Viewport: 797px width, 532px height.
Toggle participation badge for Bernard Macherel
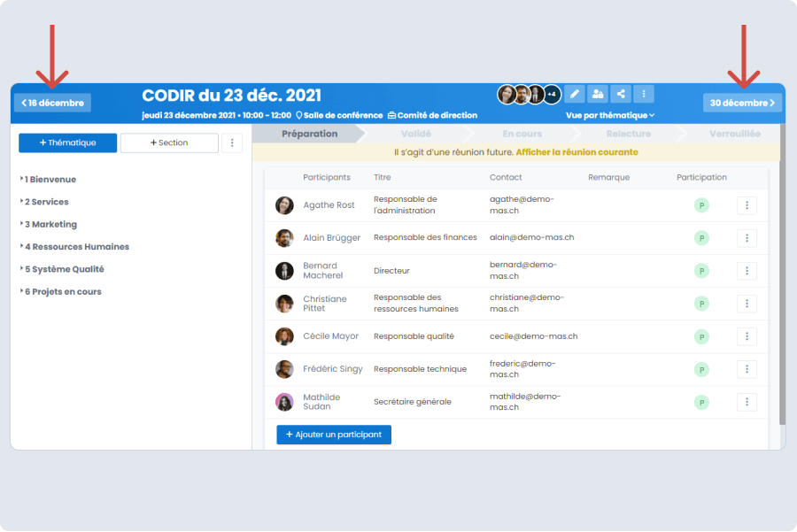tap(701, 271)
